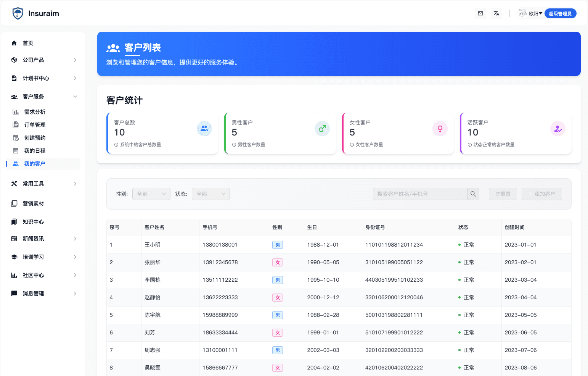Select the 需求分析 analysis icon
The width and height of the screenshot is (588, 376).
pyautogui.click(x=15, y=111)
